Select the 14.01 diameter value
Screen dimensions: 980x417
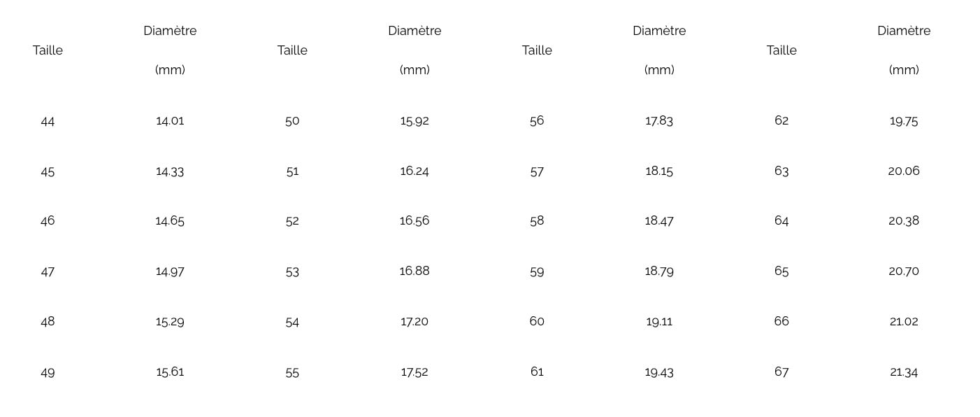170,121
